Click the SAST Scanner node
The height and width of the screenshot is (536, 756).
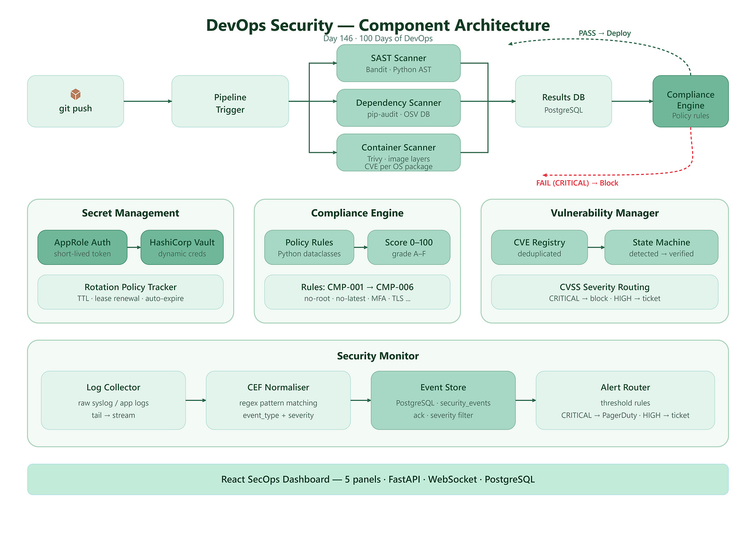coord(398,63)
